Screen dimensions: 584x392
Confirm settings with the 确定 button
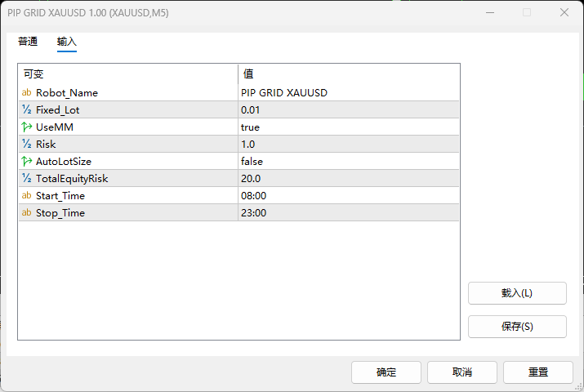[x=386, y=372]
